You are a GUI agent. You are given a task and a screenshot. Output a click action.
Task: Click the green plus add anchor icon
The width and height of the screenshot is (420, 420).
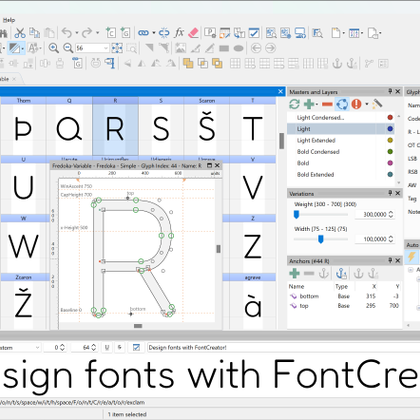(294, 274)
